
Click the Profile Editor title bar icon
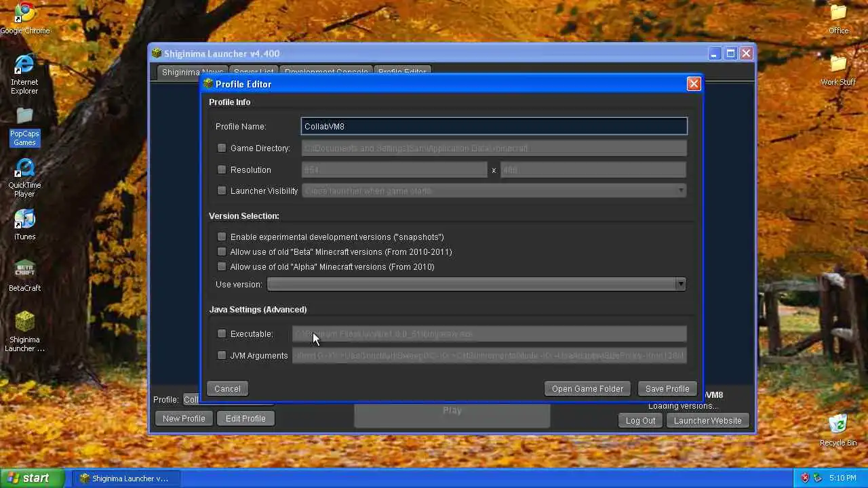208,84
